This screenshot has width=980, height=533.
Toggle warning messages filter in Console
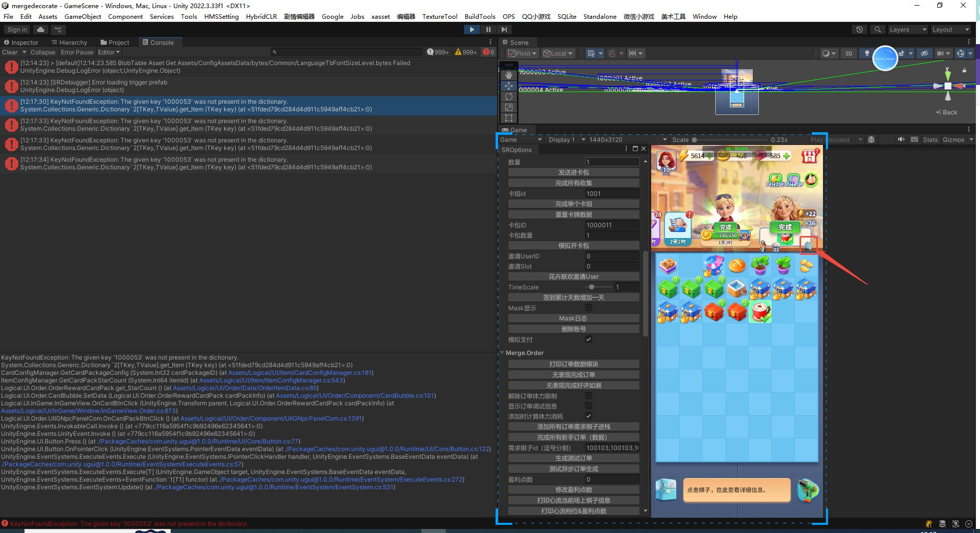point(466,52)
